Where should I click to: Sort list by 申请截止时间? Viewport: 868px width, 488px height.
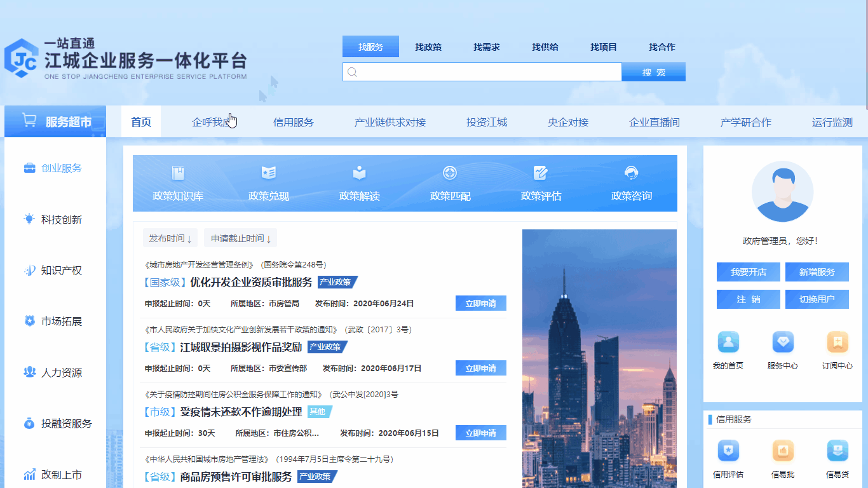(240, 238)
